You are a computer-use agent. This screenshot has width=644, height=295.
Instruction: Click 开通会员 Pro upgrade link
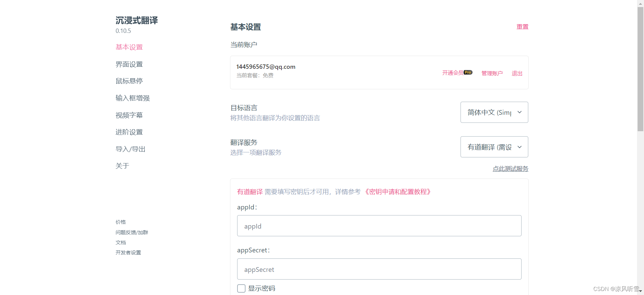pos(457,73)
